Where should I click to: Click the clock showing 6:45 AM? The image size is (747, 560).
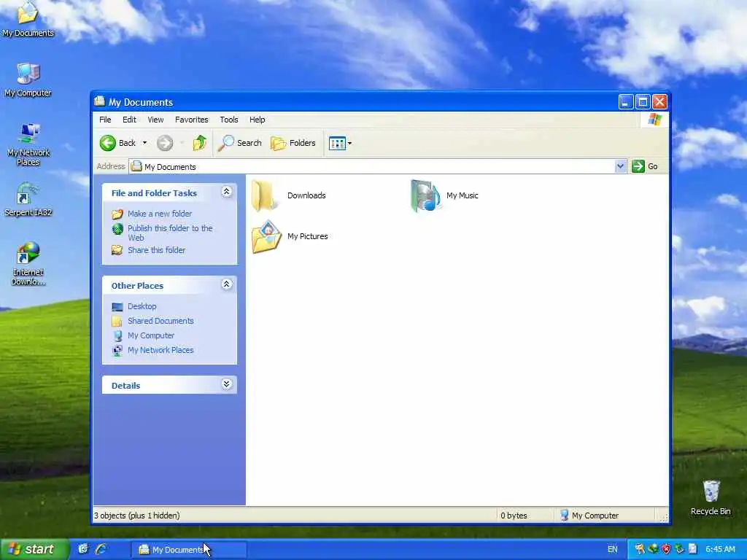pyautogui.click(x=720, y=549)
